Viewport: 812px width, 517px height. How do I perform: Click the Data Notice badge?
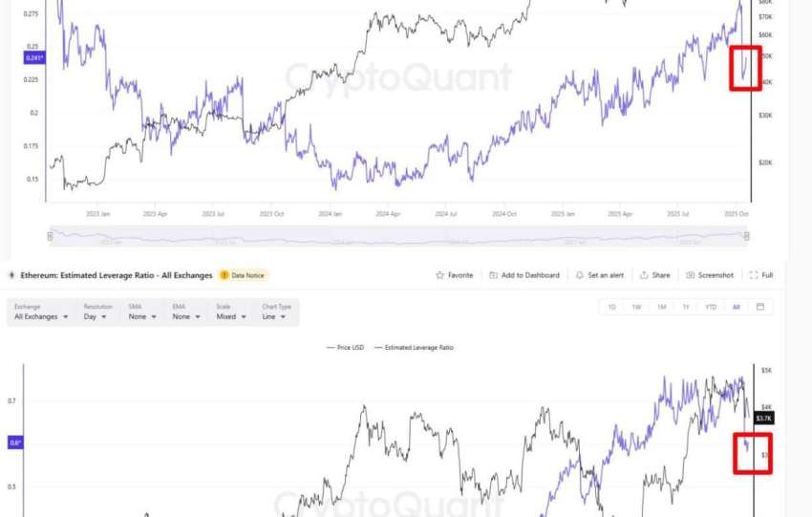pyautogui.click(x=245, y=275)
